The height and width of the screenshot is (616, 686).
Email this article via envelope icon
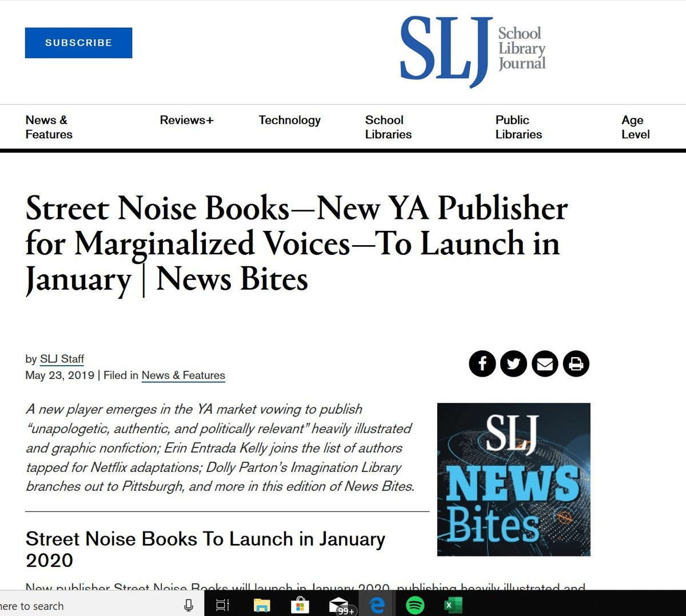545,363
